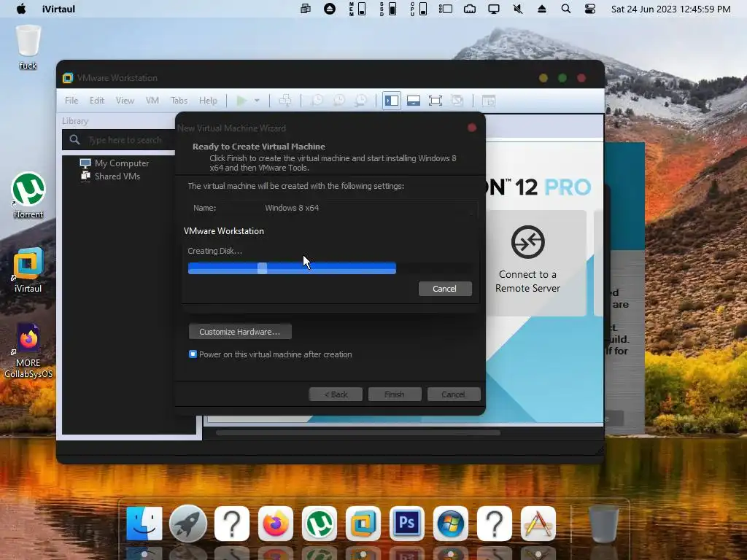This screenshot has height=560, width=747.
Task: Click the console view toolbar icon
Action: click(x=489, y=101)
